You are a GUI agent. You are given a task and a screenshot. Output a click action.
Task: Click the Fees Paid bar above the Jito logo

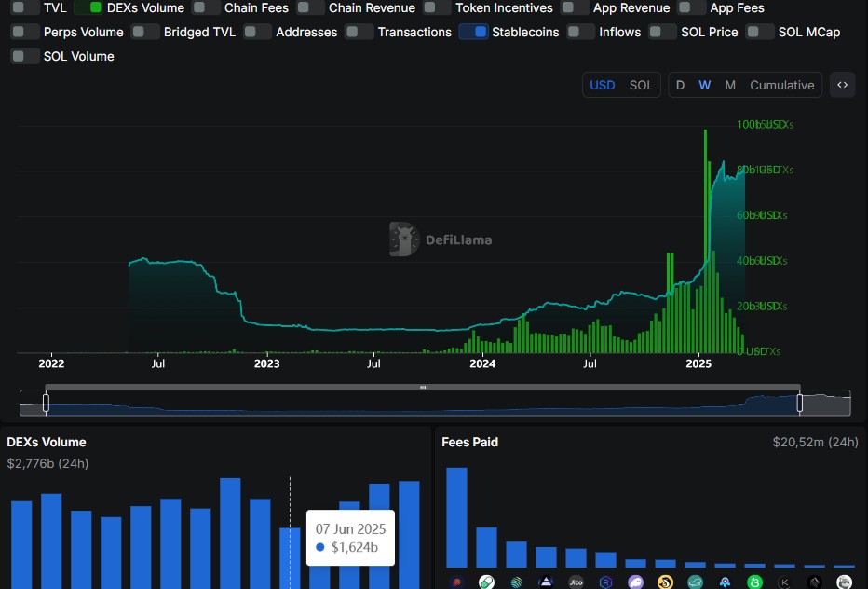pyautogui.click(x=576, y=558)
